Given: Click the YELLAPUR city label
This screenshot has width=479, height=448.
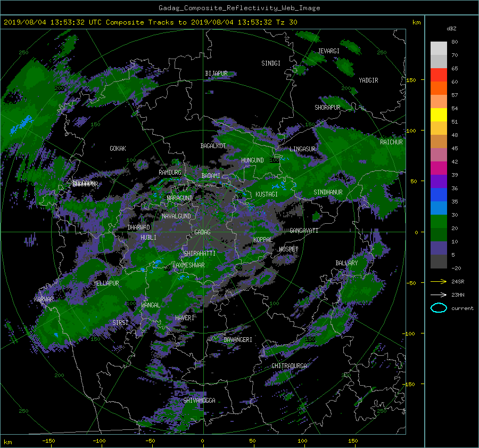Looking at the screenshot, I should pos(106,283).
